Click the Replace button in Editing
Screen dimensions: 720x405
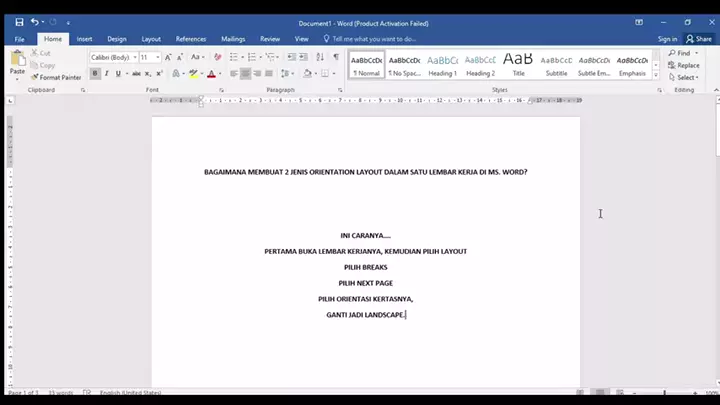tap(685, 65)
